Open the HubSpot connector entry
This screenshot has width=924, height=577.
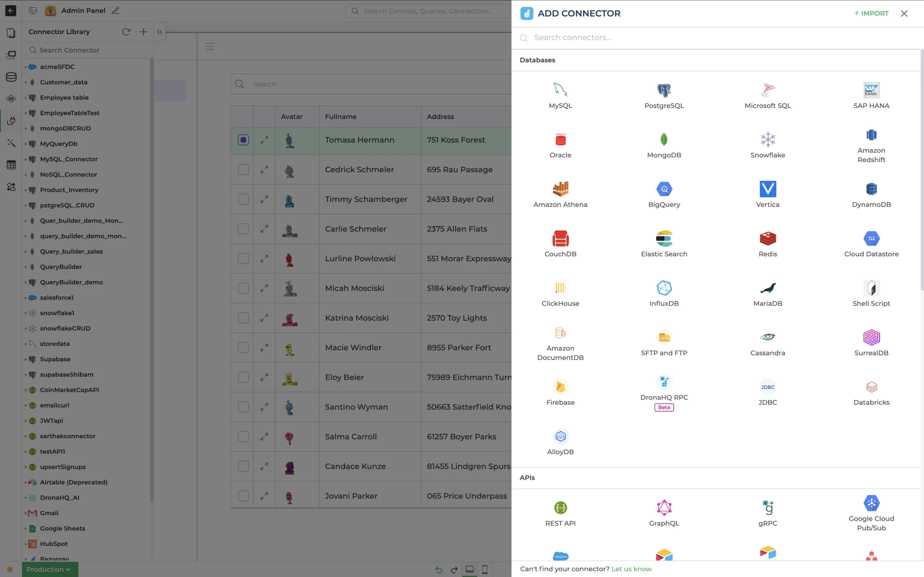click(x=53, y=544)
